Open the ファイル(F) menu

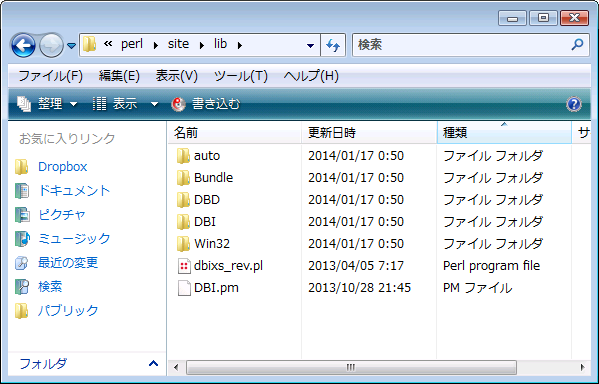[50, 76]
